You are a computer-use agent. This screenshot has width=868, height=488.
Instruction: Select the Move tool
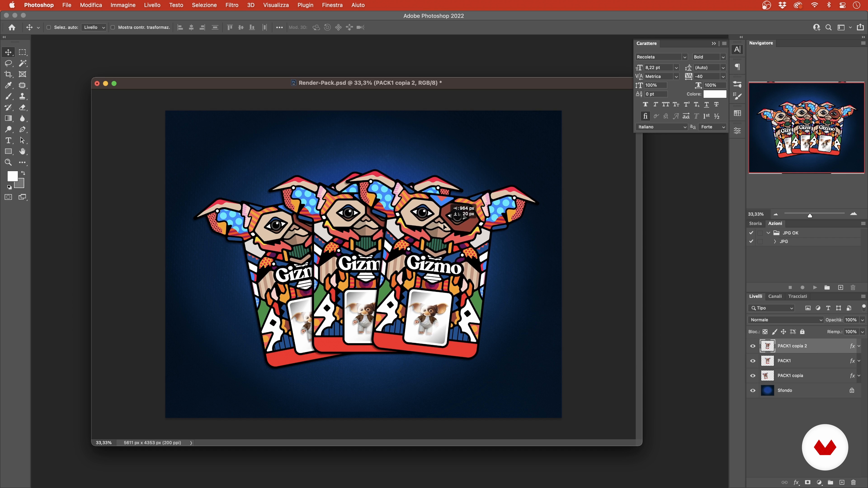tap(8, 52)
